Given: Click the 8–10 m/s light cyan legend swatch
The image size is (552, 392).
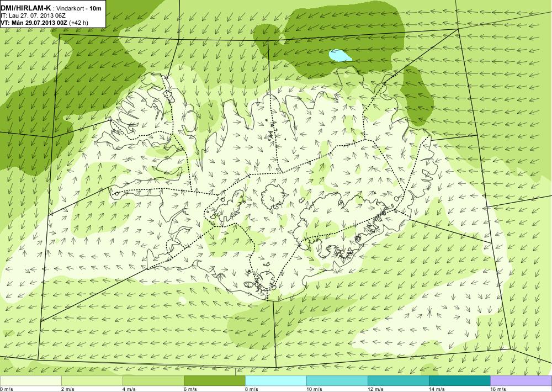Looking at the screenshot, I should pos(275,381).
